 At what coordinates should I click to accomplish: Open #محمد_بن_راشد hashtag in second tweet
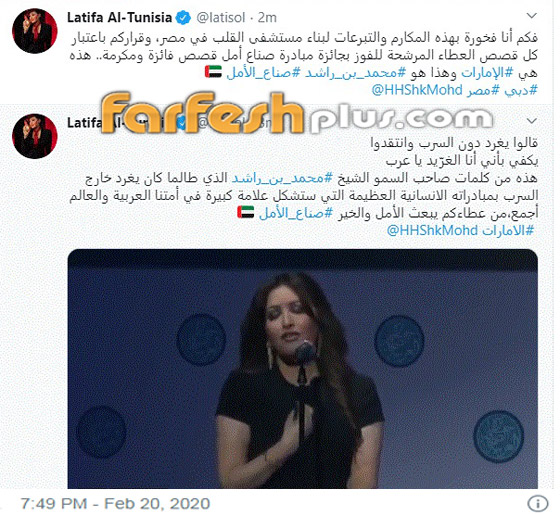[x=282, y=178]
